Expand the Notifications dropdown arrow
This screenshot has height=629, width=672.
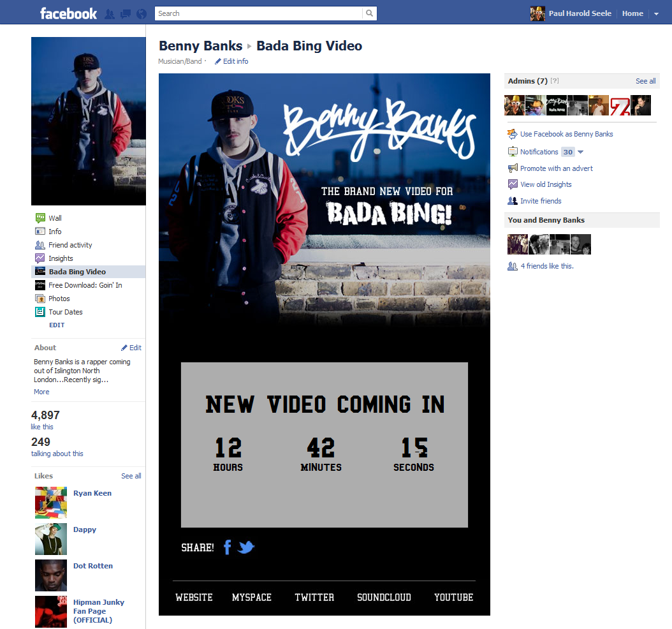[580, 152]
